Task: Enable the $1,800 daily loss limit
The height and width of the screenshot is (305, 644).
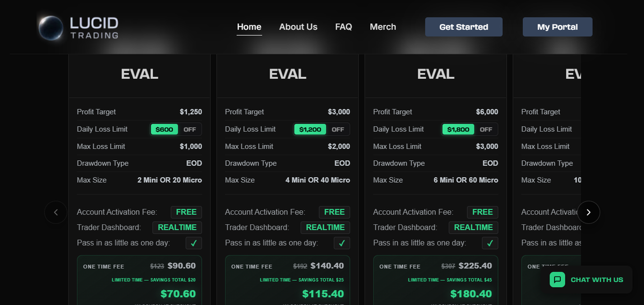Action: [458, 129]
